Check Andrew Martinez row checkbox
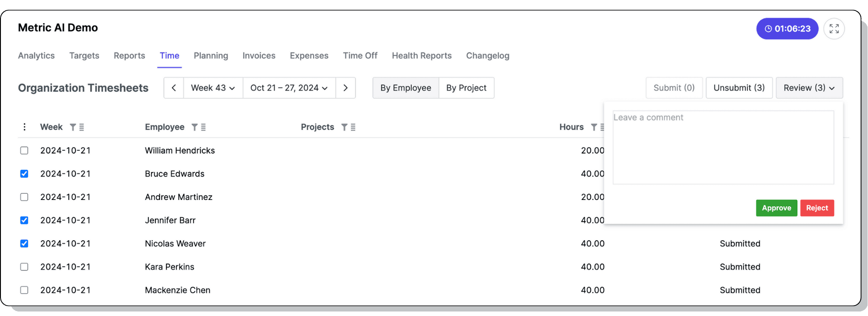Viewport: 868px width, 316px height. pyautogui.click(x=24, y=197)
